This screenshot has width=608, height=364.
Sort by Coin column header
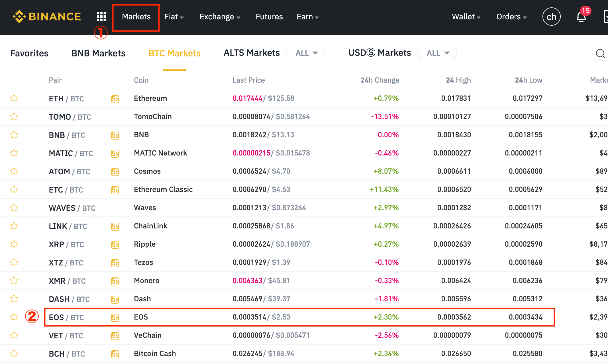(x=141, y=80)
